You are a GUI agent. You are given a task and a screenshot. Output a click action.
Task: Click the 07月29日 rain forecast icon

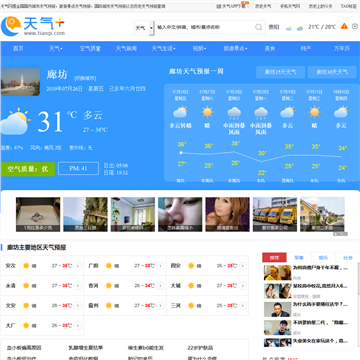coord(261,113)
